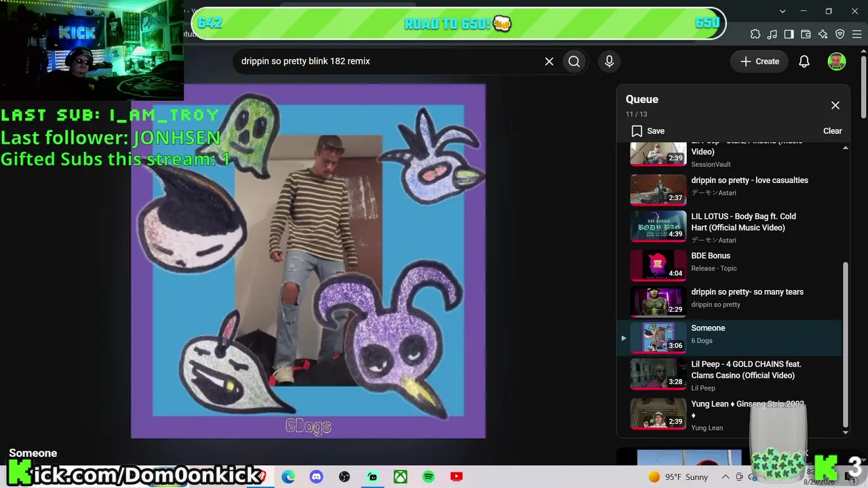Open the browser wallet icon
The width and height of the screenshot is (868, 488).
point(806,35)
